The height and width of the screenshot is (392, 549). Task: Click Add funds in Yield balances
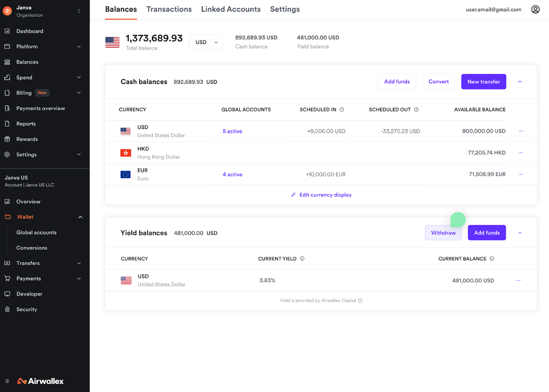tap(487, 233)
